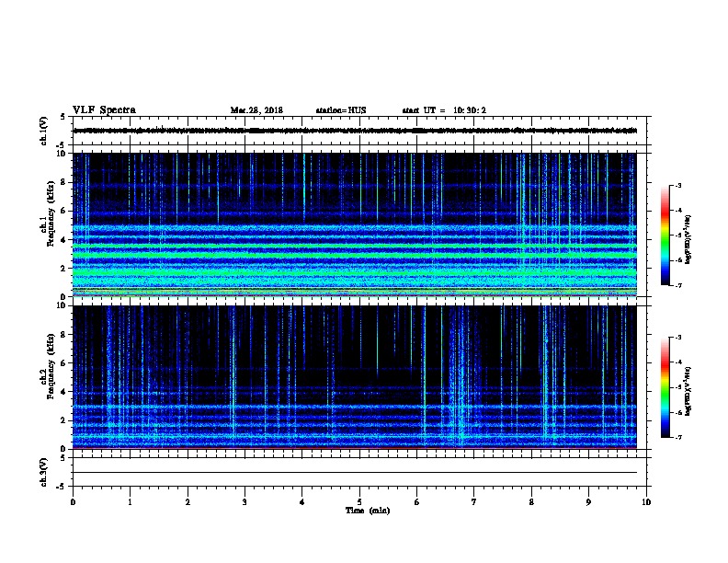728x563 pixels.
Task: Click the flat ch.3 voltage trace line
Action: [x=355, y=473]
